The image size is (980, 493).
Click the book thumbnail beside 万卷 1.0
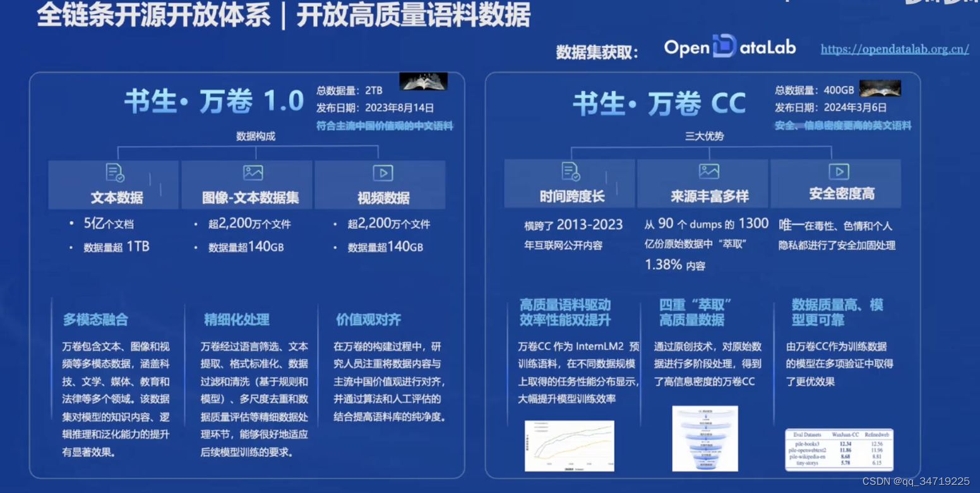point(423,81)
